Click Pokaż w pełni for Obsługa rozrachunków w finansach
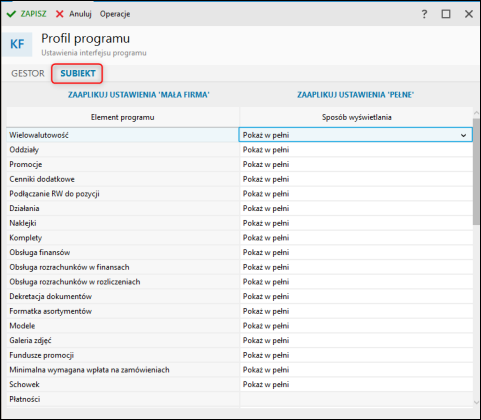 click(266, 267)
